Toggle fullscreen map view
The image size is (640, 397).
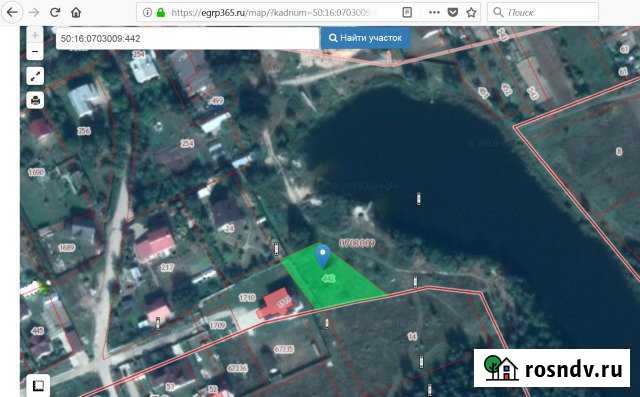tap(35, 76)
